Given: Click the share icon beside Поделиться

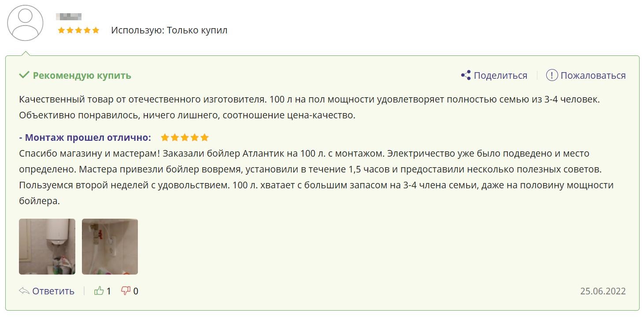Looking at the screenshot, I should pyautogui.click(x=466, y=75).
